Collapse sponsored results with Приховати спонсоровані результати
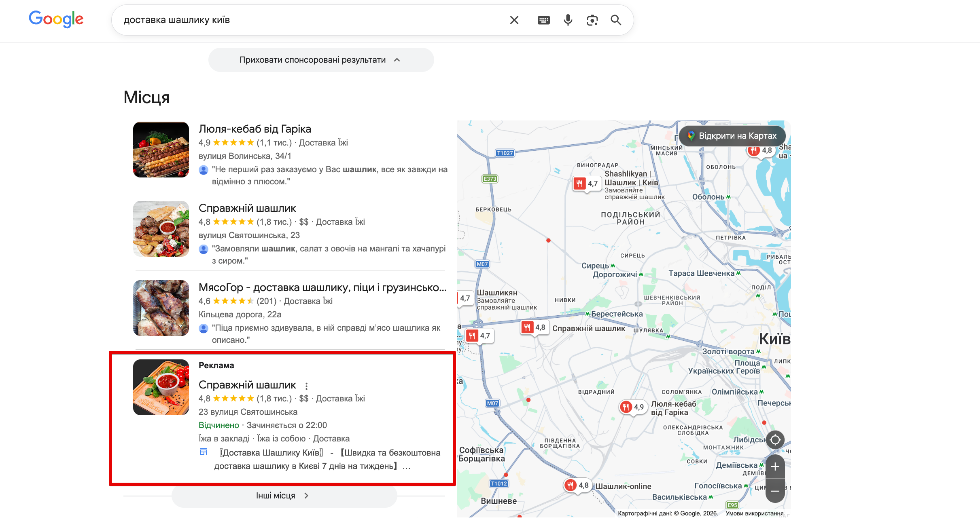 (321, 60)
